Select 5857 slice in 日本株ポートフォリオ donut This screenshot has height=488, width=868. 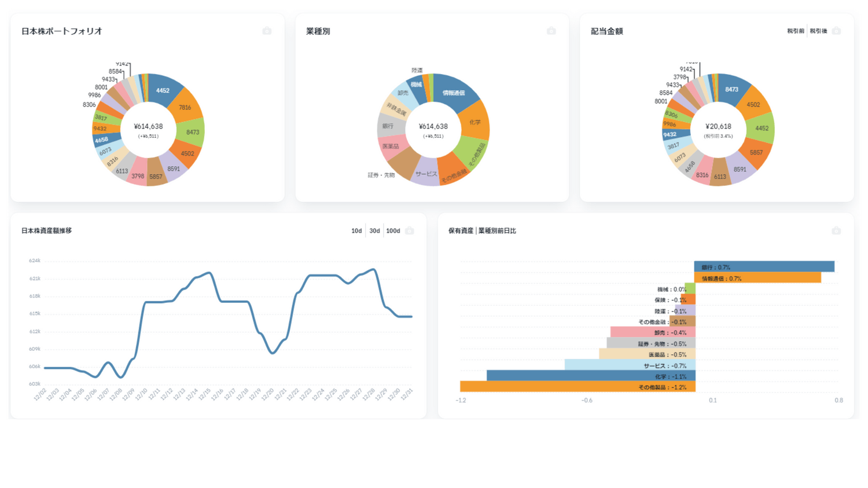pos(156,175)
